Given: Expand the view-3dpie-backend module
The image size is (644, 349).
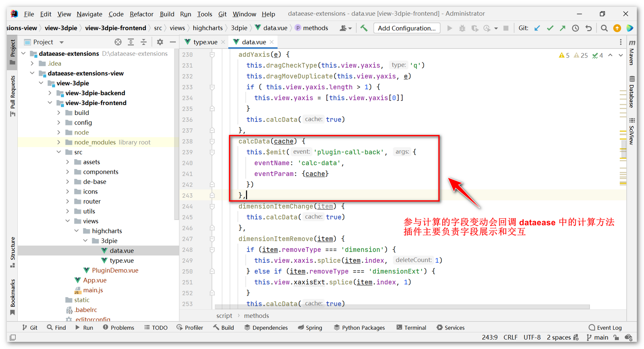Looking at the screenshot, I should click(x=50, y=93).
